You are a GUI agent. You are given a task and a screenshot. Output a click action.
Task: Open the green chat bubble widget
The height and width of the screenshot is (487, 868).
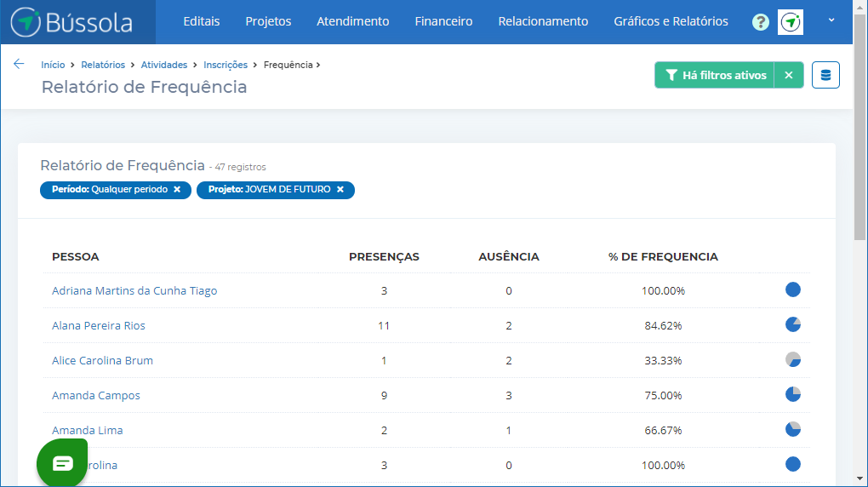[x=62, y=463]
